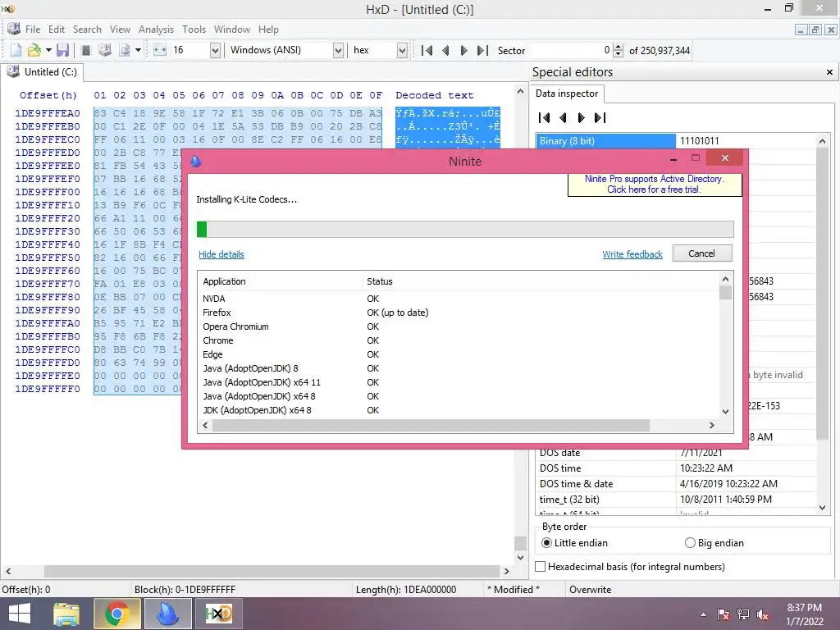Click the Open disk image icon in toolbar
Image resolution: width=840 pixels, height=630 pixels.
[125, 50]
